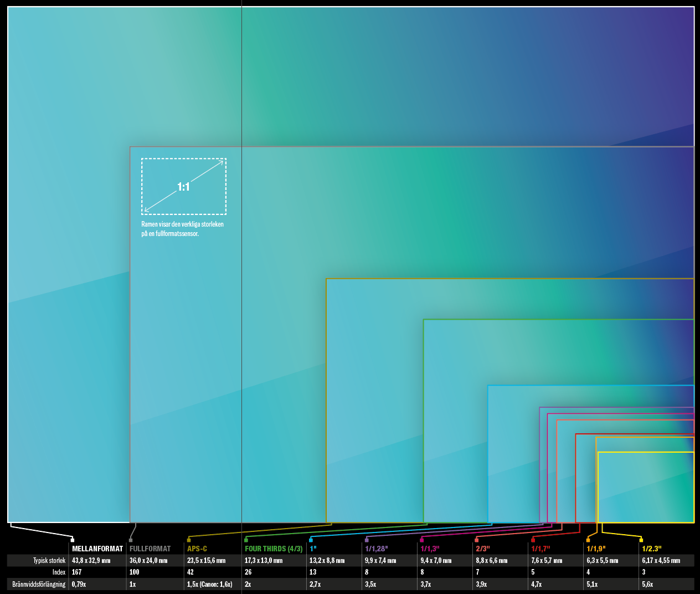Select the blue marker above 1" heading
This screenshot has height=594, width=700.
311,540
